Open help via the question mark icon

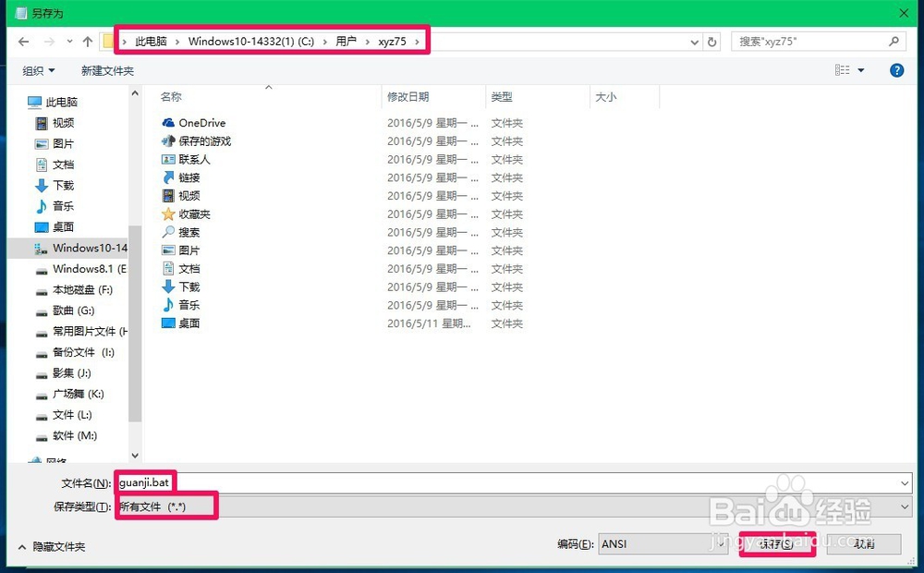pyautogui.click(x=897, y=70)
